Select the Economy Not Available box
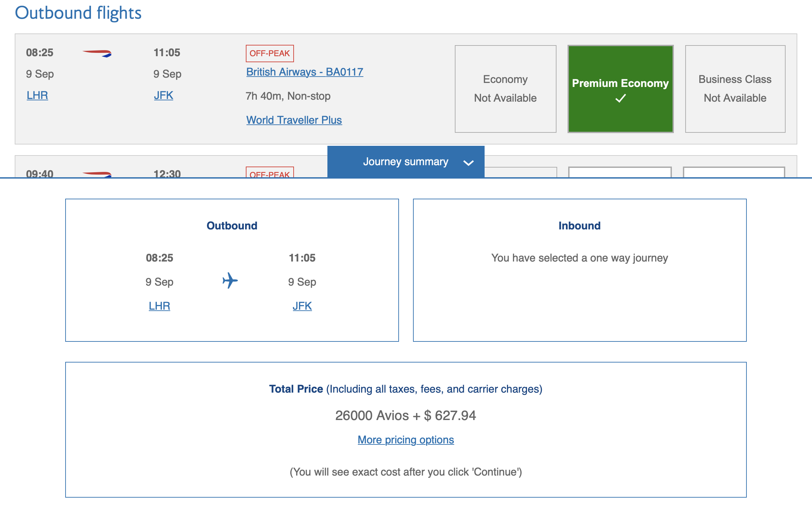812x511 pixels. pos(505,89)
